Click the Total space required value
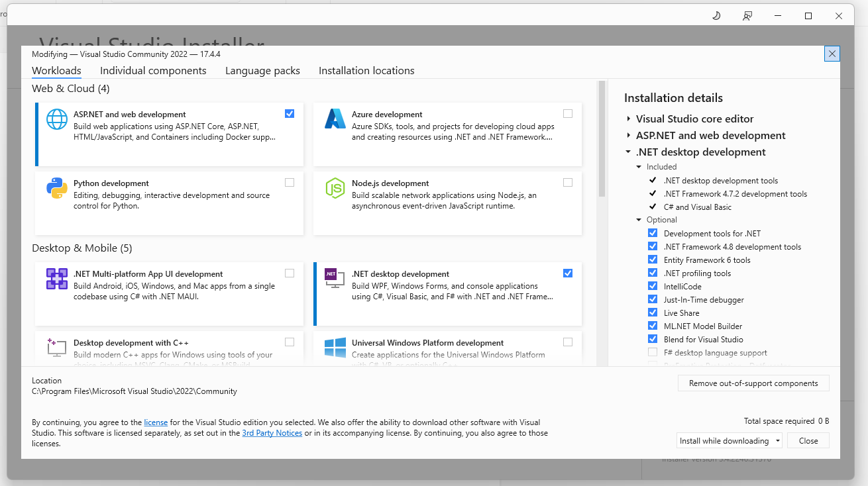The image size is (868, 486). tap(824, 421)
